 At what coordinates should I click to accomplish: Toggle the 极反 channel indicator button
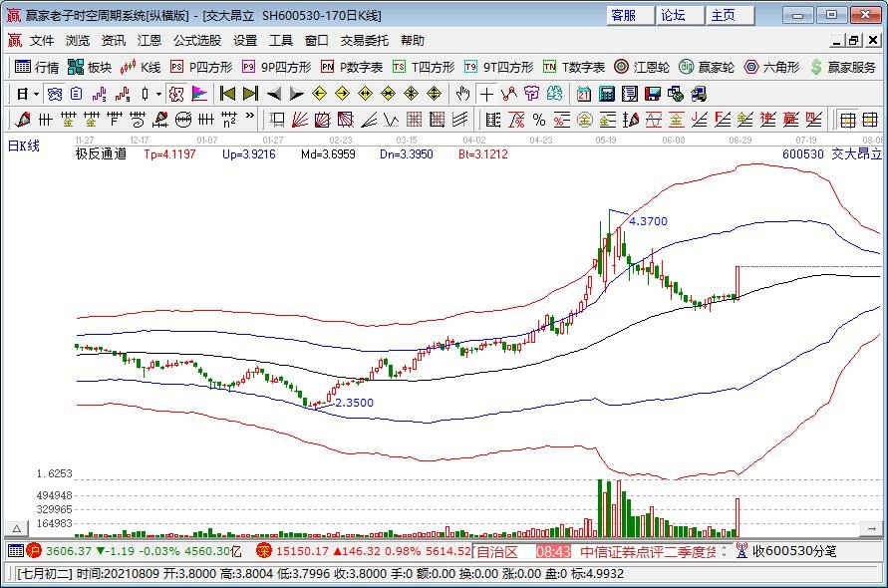pos(175,94)
